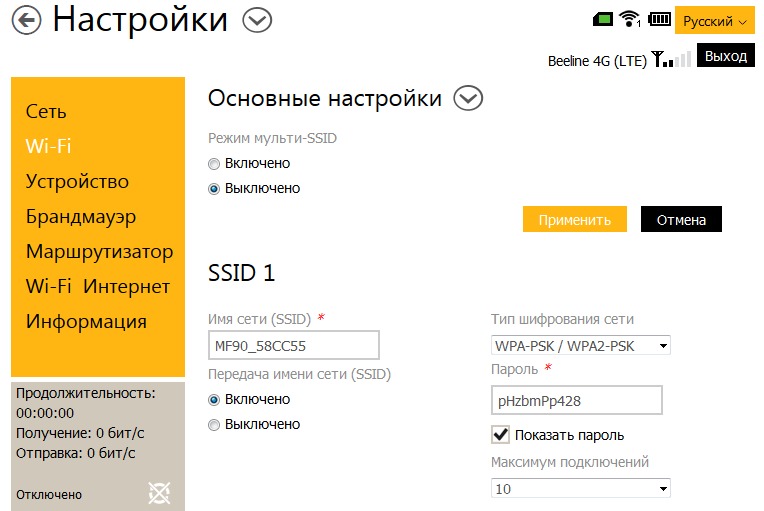Enable multi-SSID mode with Включено radio
764x511 pixels.
pyautogui.click(x=214, y=163)
